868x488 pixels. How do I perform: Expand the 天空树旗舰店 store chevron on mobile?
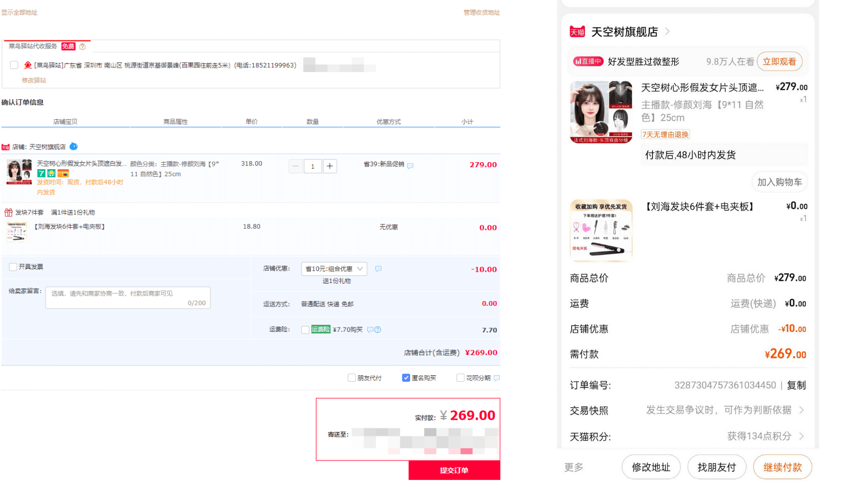667,31
